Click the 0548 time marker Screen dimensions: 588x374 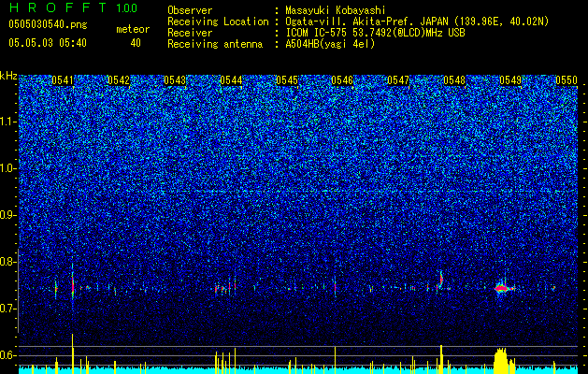[454, 80]
